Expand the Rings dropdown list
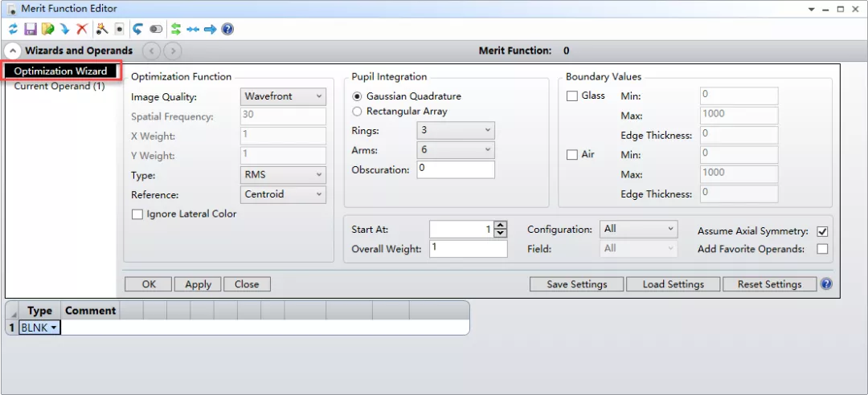 456,130
